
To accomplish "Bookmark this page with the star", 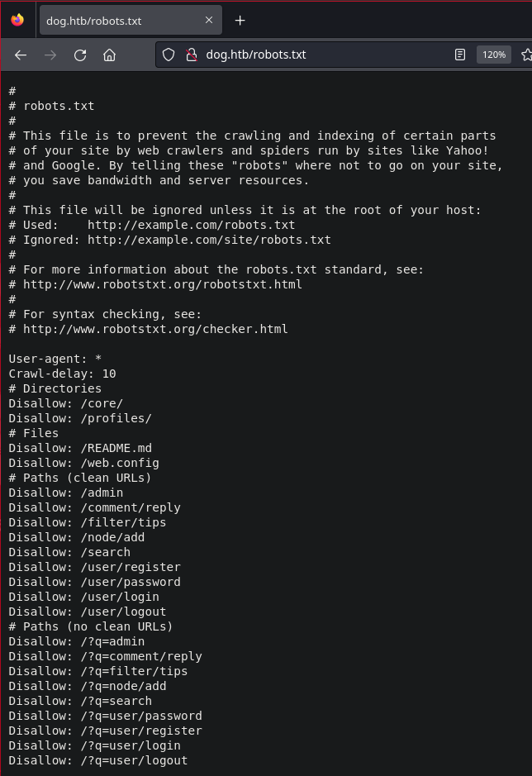I will (x=526, y=55).
